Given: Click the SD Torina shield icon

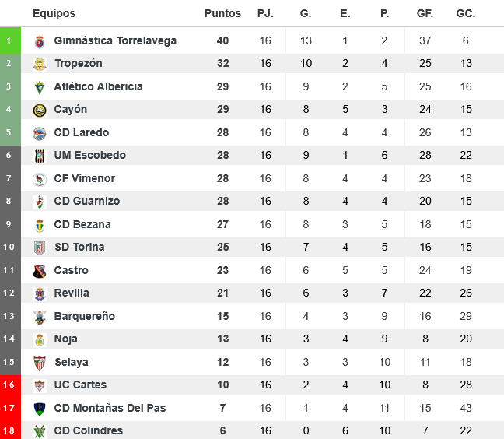Looking at the screenshot, I should (x=40, y=248).
